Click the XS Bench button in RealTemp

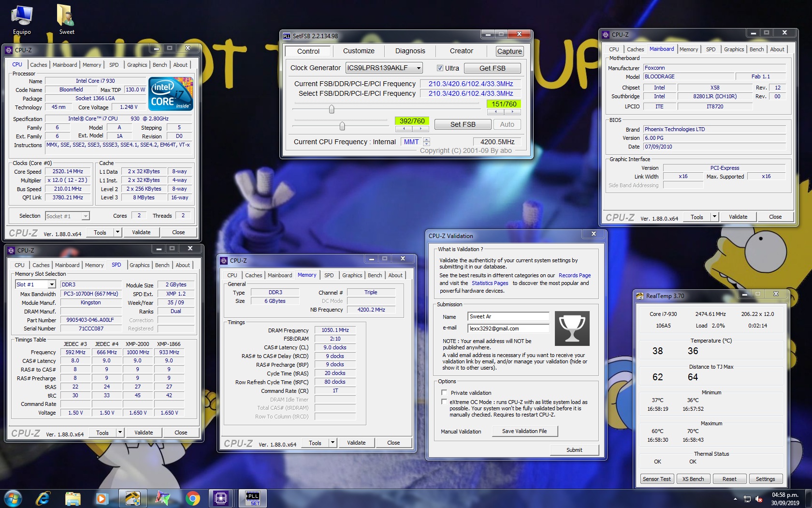pos(693,479)
